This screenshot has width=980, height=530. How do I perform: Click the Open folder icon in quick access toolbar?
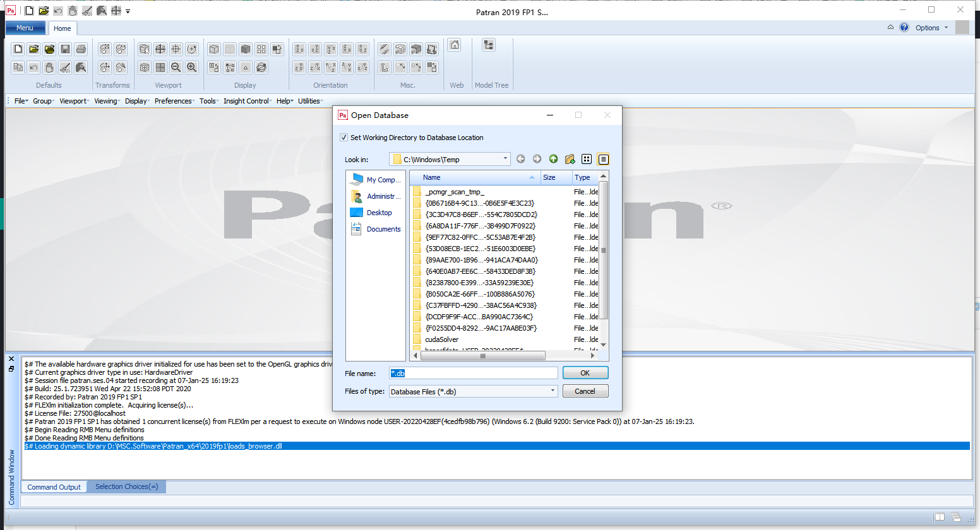tap(44, 11)
